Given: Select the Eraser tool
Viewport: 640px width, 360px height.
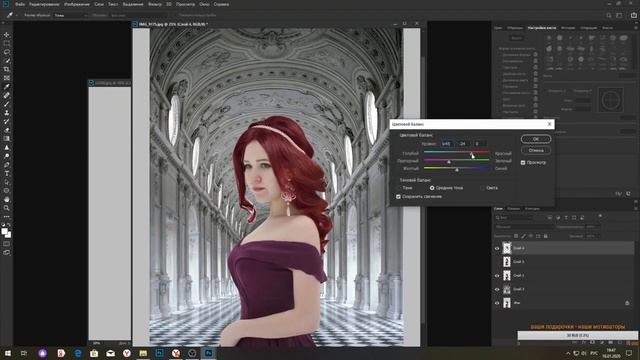Looking at the screenshot, I should (x=7, y=130).
